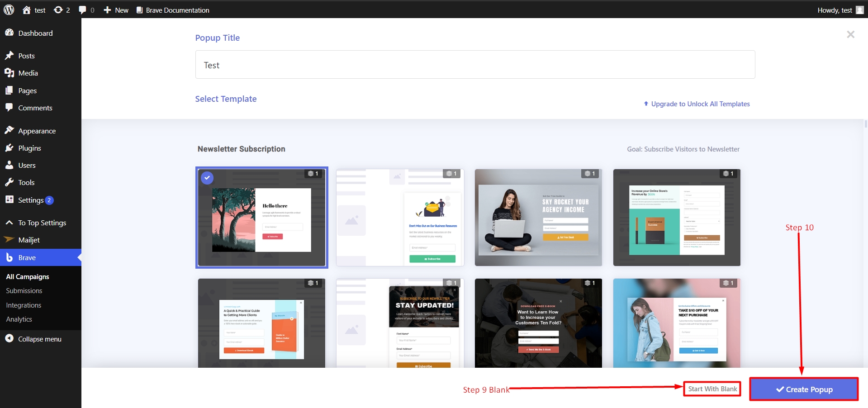
Task: Select the Quick & Practical Guide ebook template
Action: [x=261, y=323]
